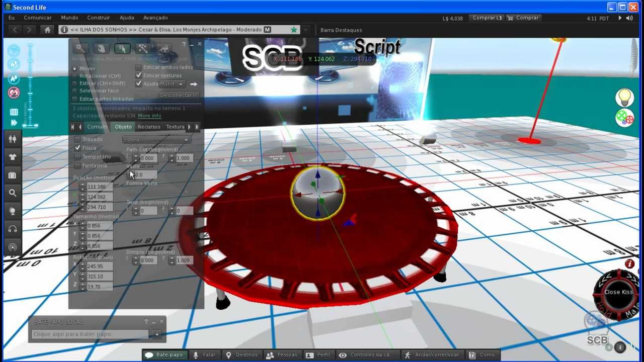Click the red prohibited circle icon
The height and width of the screenshot is (362, 644).
[x=14, y=93]
